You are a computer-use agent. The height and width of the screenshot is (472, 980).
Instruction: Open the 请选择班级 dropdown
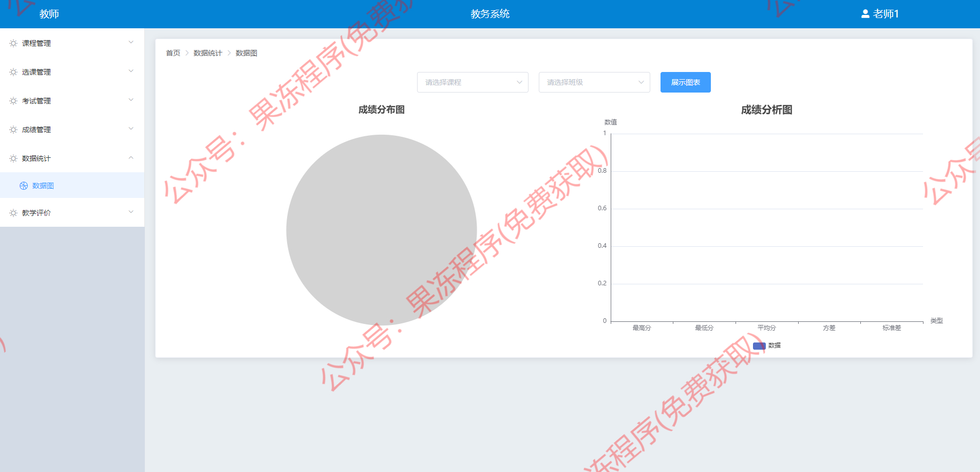594,82
